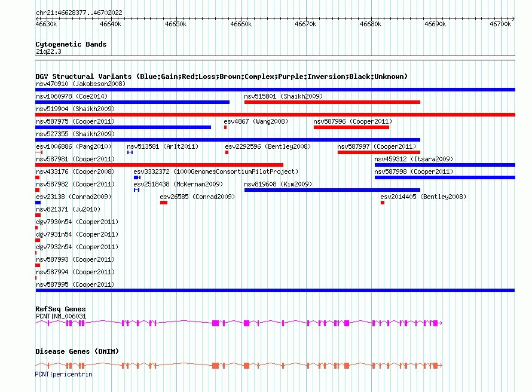Click nsv821371 (Ju2010) label
The width and height of the screenshot is (532, 392).
coord(68,209)
